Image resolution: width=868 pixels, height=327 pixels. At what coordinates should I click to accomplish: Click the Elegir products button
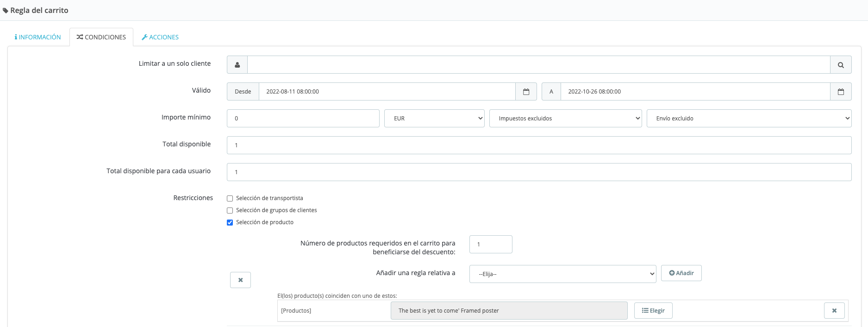click(x=653, y=310)
